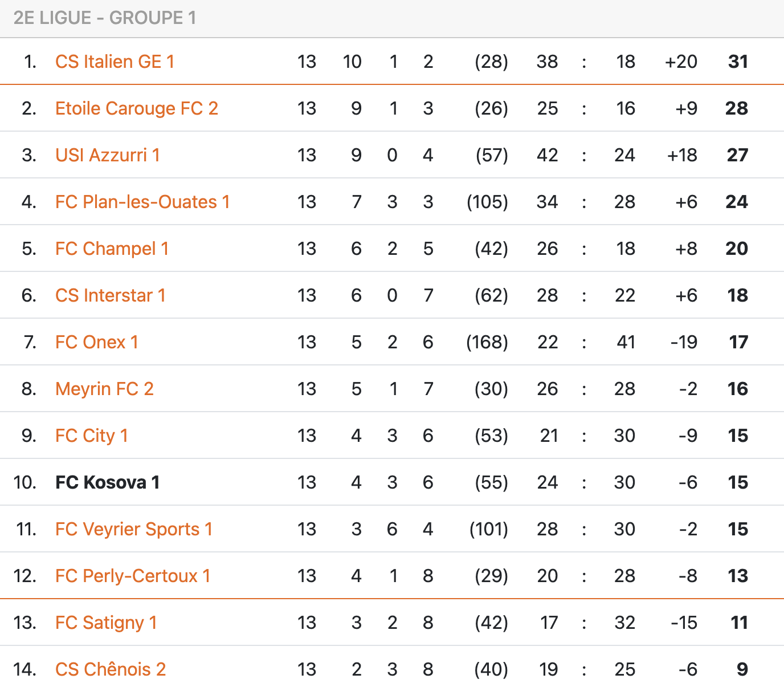Open the FC Satigny 1 link
This screenshot has width=784, height=691.
(106, 623)
